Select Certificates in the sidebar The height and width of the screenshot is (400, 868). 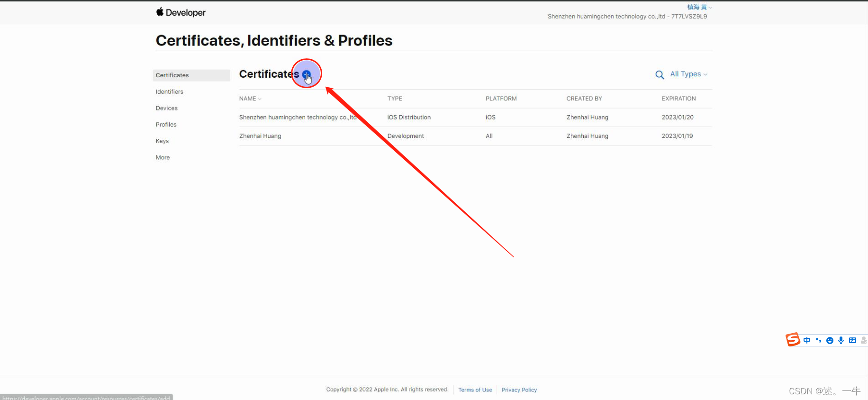click(191, 75)
